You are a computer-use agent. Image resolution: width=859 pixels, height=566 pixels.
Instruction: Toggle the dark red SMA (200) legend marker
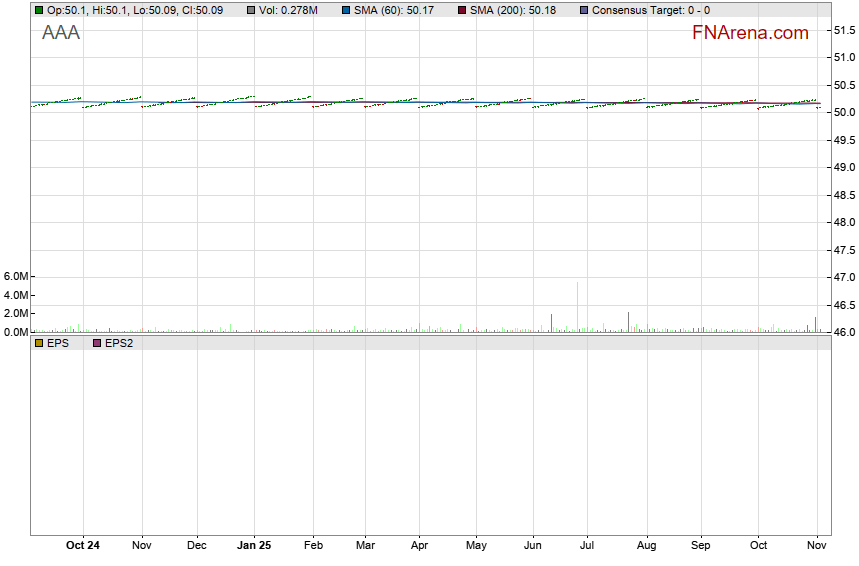pos(462,10)
